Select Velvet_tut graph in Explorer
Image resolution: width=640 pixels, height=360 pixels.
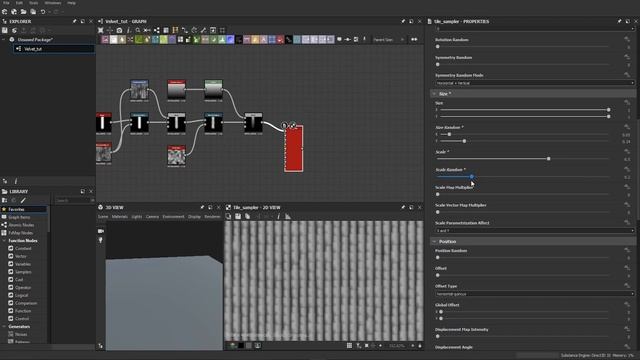tap(54, 49)
